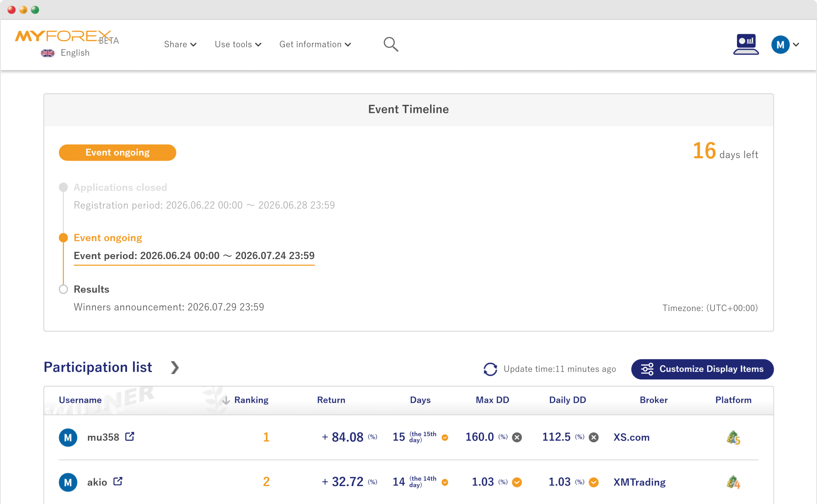
Task: Open the Participation list heading
Action: point(98,367)
